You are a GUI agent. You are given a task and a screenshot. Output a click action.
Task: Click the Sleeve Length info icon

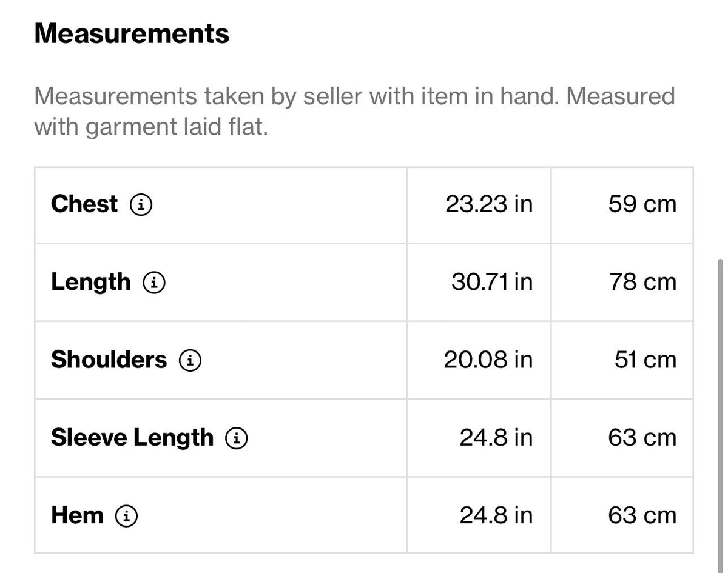pyautogui.click(x=237, y=438)
